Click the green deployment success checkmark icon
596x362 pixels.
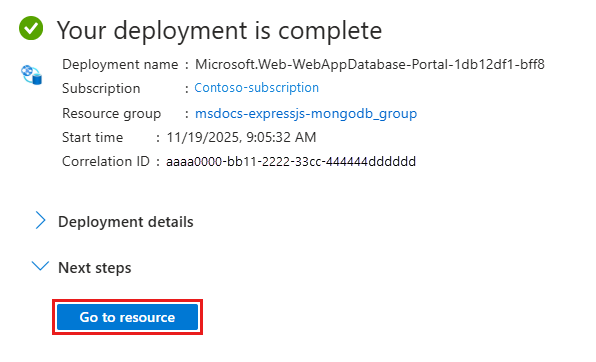[31, 28]
